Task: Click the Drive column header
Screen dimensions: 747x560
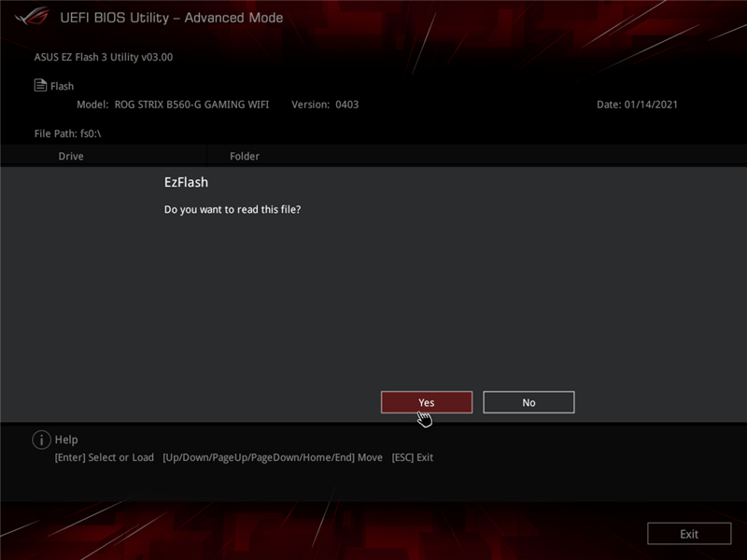Action: tap(71, 156)
